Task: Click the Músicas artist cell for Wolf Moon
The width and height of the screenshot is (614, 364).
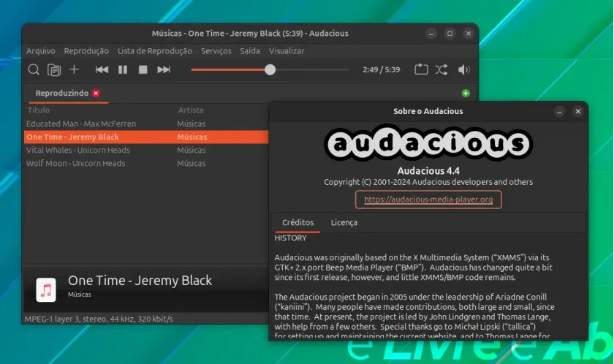Action: pyautogui.click(x=191, y=163)
